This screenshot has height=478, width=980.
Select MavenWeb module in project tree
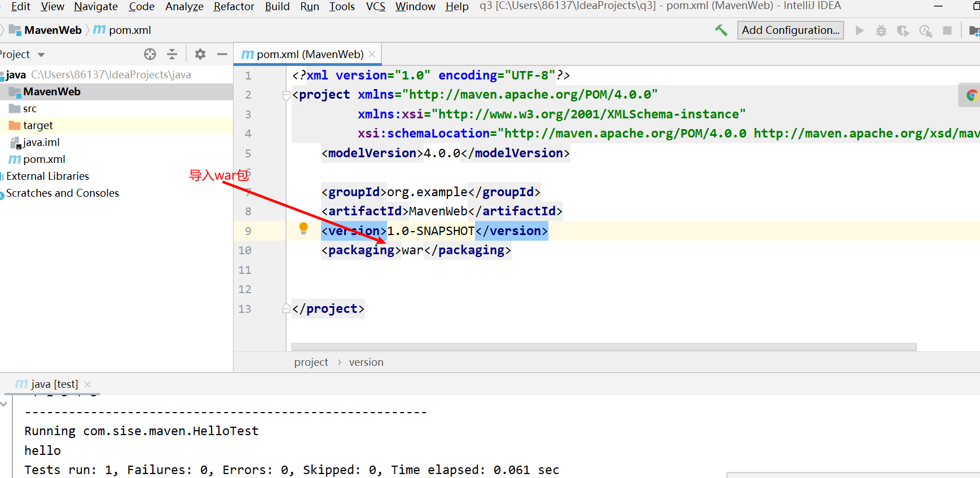coord(116,91)
